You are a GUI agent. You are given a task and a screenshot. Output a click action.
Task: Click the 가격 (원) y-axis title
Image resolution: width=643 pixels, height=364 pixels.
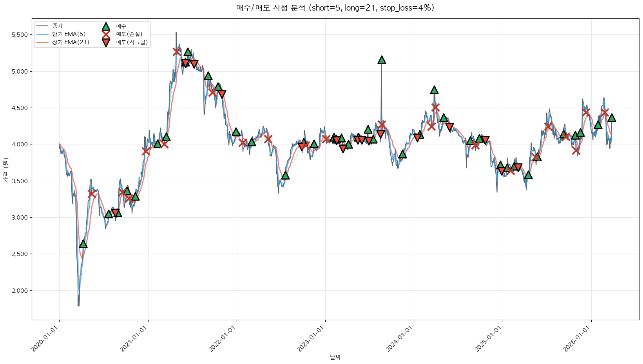5,170
